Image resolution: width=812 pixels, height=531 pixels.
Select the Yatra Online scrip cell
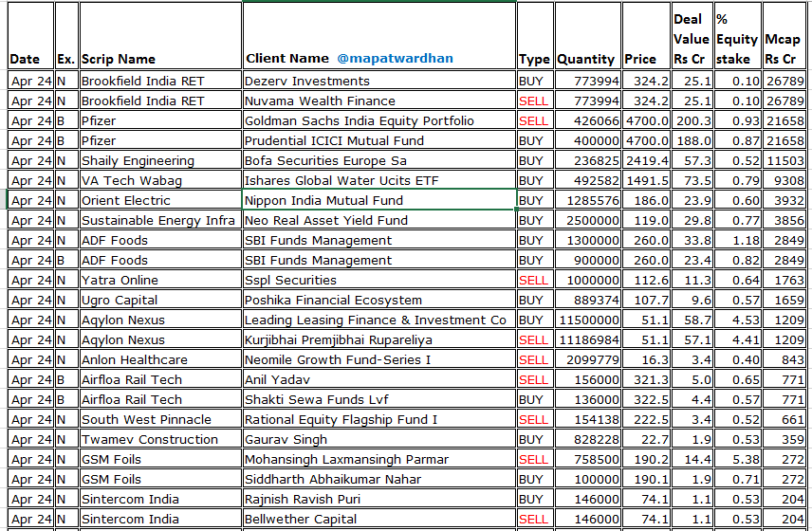(160, 280)
